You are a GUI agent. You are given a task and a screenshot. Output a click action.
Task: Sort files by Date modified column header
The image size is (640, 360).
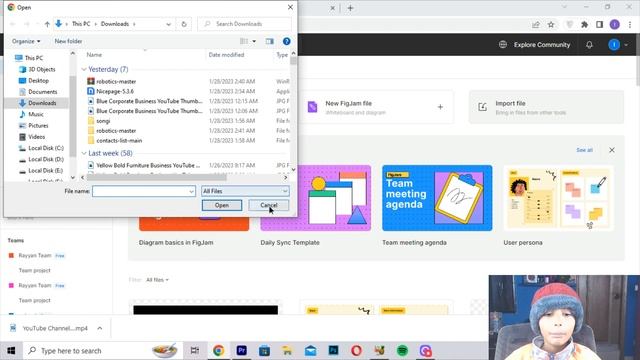[x=226, y=55]
